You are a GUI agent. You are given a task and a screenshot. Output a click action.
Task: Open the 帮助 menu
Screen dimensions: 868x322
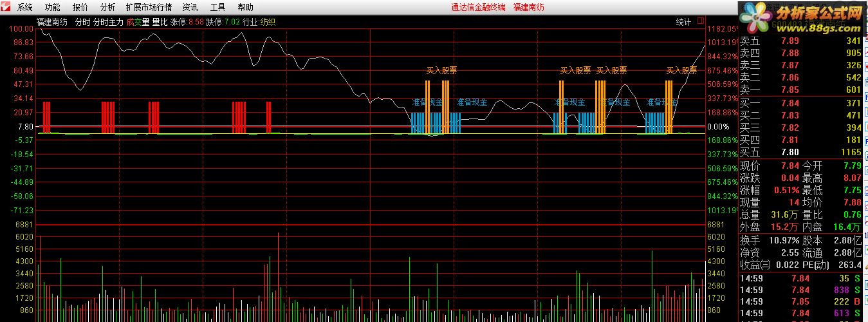pyautogui.click(x=245, y=7)
